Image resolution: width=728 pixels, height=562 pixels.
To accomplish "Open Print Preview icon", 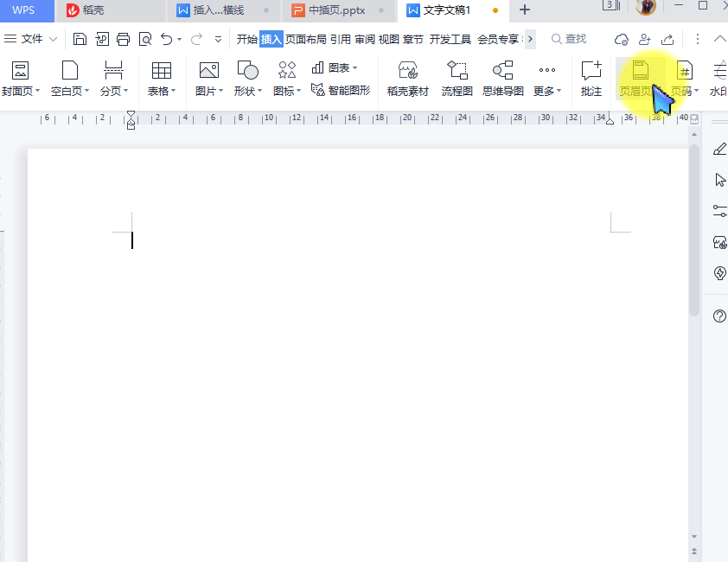I will [145, 39].
